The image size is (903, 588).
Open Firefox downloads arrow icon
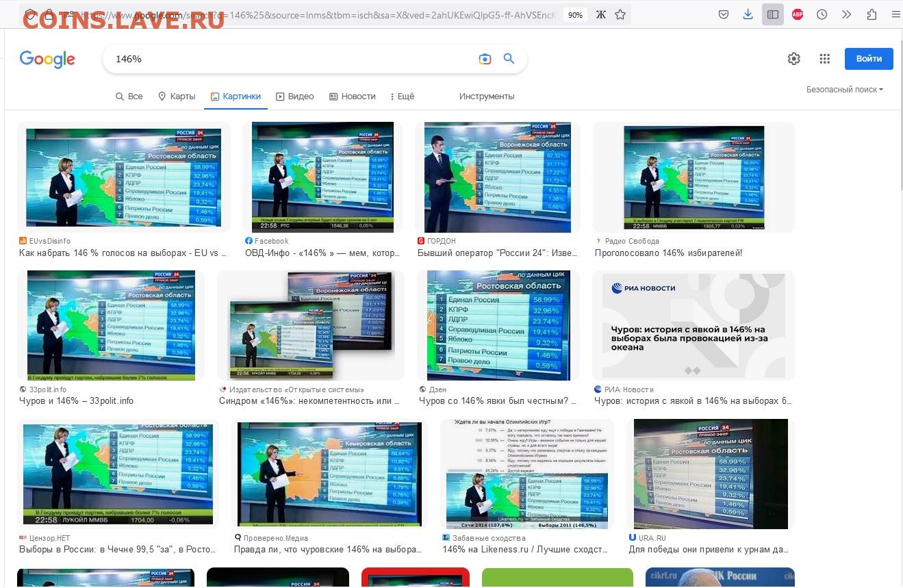click(x=748, y=14)
